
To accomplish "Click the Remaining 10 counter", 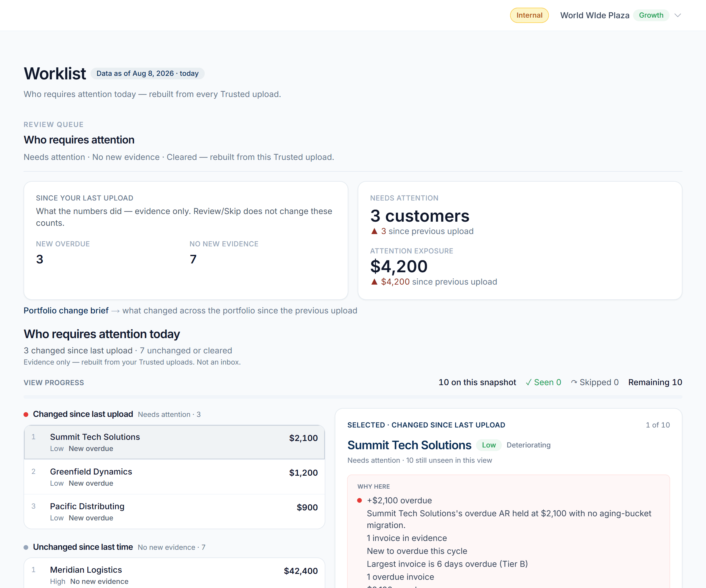I will point(655,382).
